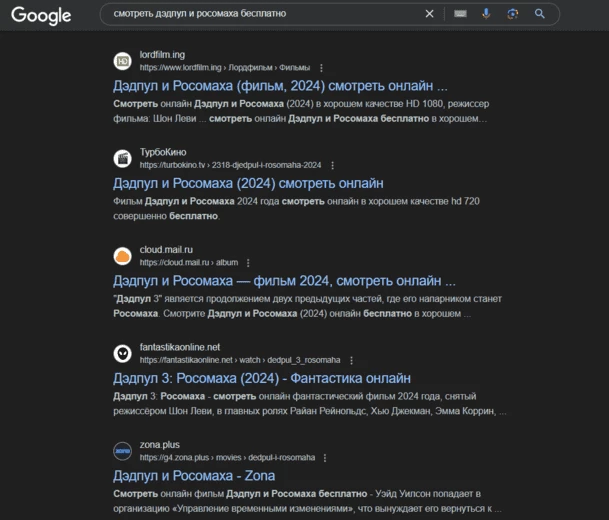Screen dimensions: 609x520
Task: Open more options for zona.plus result
Action: point(325,458)
